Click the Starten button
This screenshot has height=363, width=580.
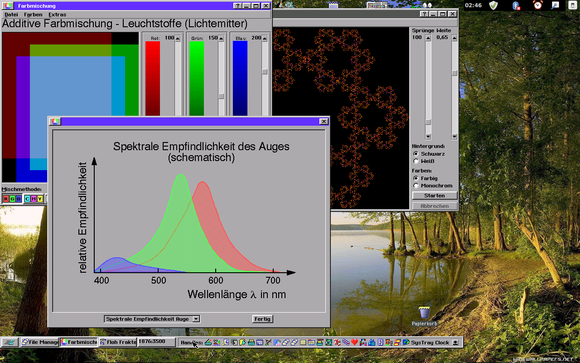(x=435, y=195)
